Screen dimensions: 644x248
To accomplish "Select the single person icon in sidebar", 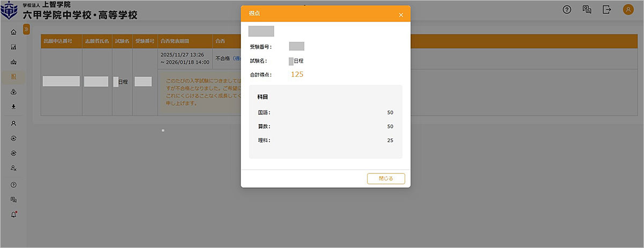I will 13,123.
